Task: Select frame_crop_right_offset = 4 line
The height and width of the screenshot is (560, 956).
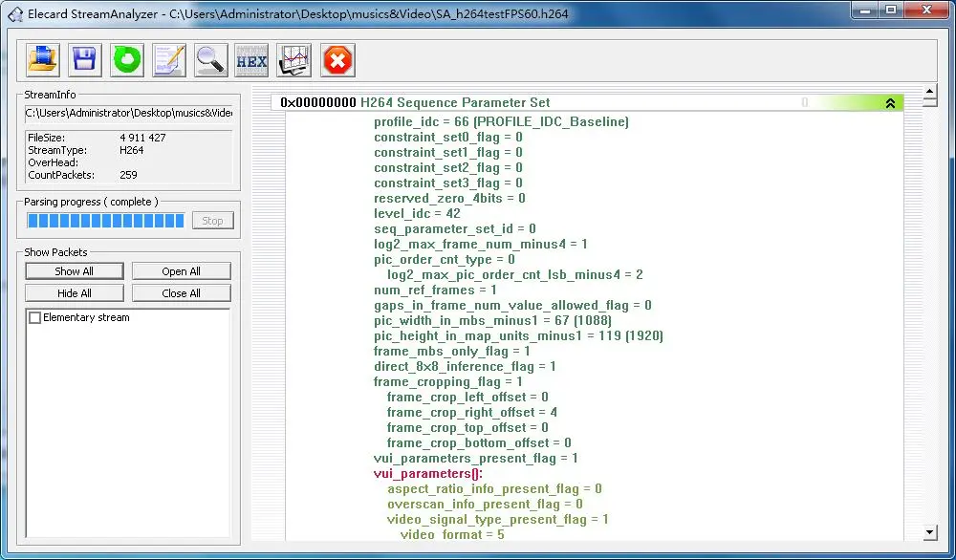Action: 472,413
